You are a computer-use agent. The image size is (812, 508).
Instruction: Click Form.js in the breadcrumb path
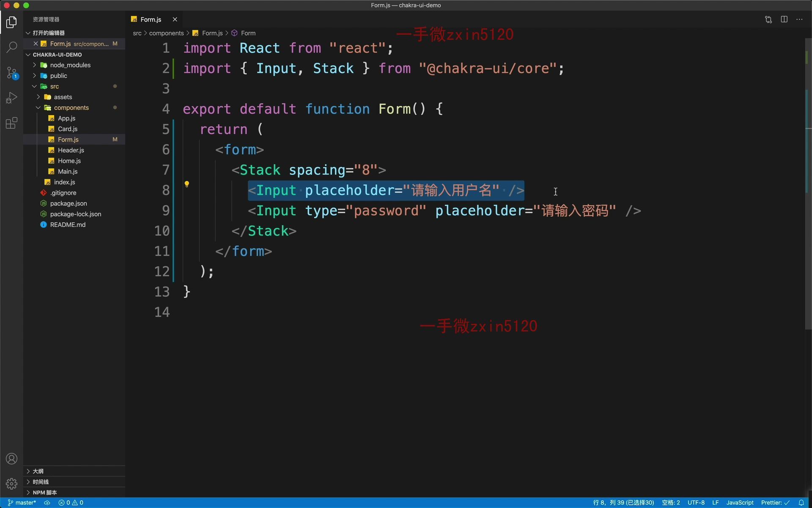207,33
